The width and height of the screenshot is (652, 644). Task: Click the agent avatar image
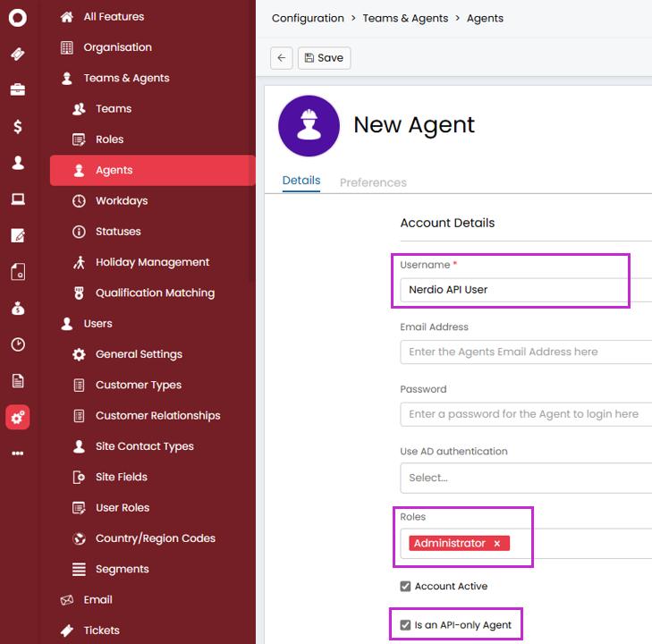coord(309,126)
